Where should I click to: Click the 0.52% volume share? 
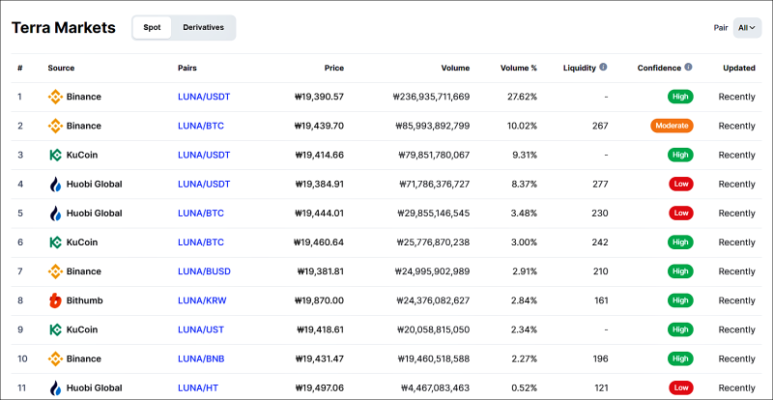pyautogui.click(x=524, y=388)
